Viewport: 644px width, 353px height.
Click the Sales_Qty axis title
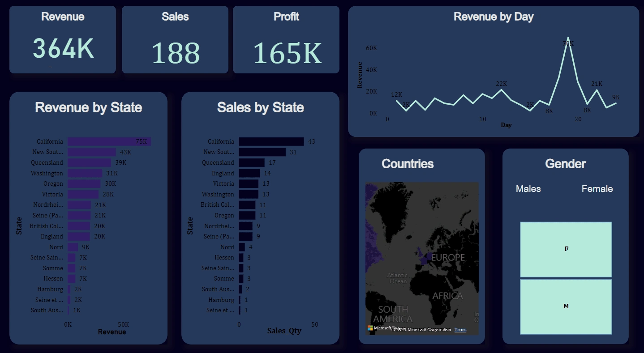[284, 331]
